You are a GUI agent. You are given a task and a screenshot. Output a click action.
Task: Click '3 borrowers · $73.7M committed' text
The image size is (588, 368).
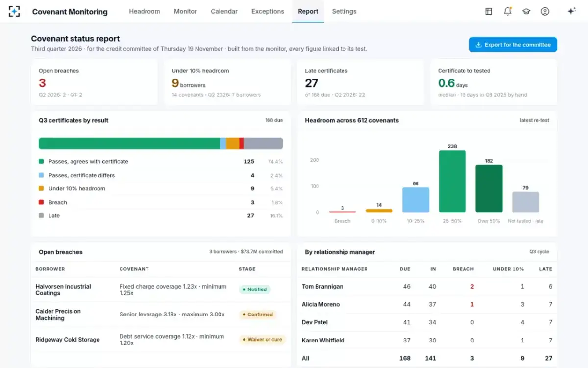point(246,252)
